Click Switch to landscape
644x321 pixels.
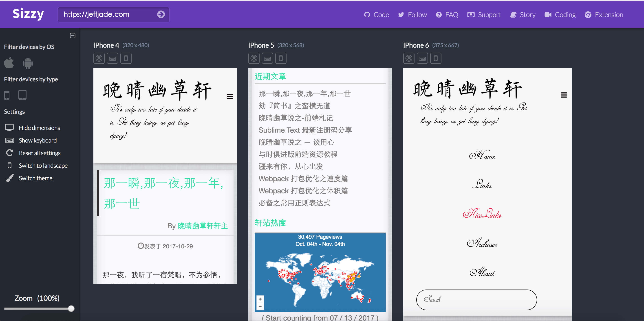tap(43, 166)
